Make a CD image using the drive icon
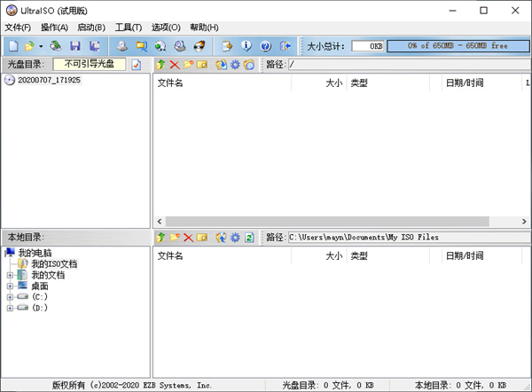532x392 pixels. coord(122,46)
